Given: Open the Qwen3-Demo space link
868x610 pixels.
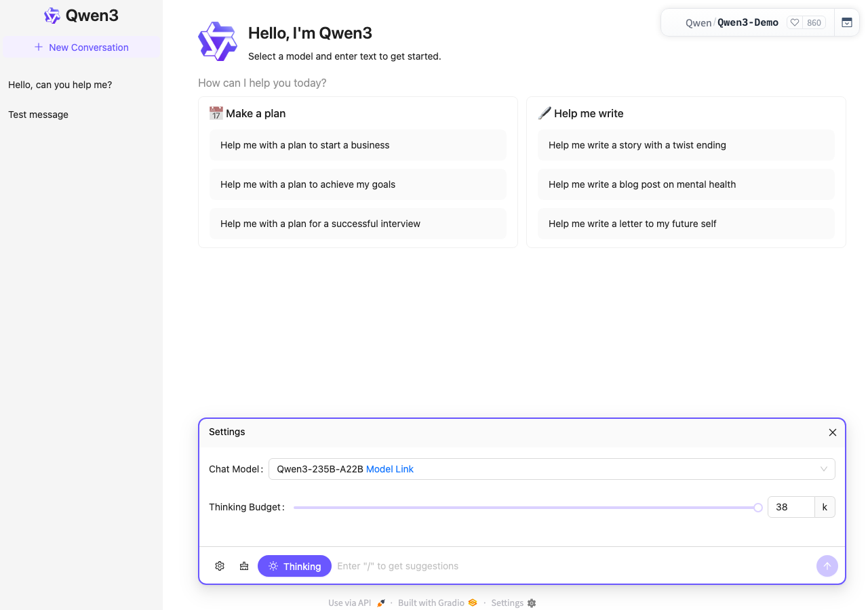Looking at the screenshot, I should click(748, 22).
